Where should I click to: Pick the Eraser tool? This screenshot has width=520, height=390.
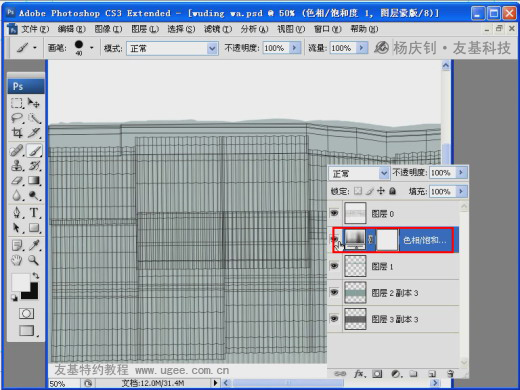(17, 181)
